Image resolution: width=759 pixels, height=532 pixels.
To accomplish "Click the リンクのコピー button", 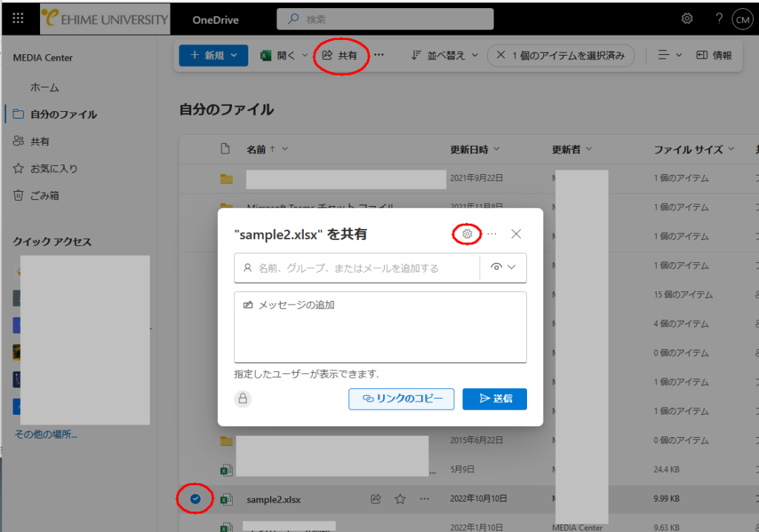I will click(x=401, y=399).
